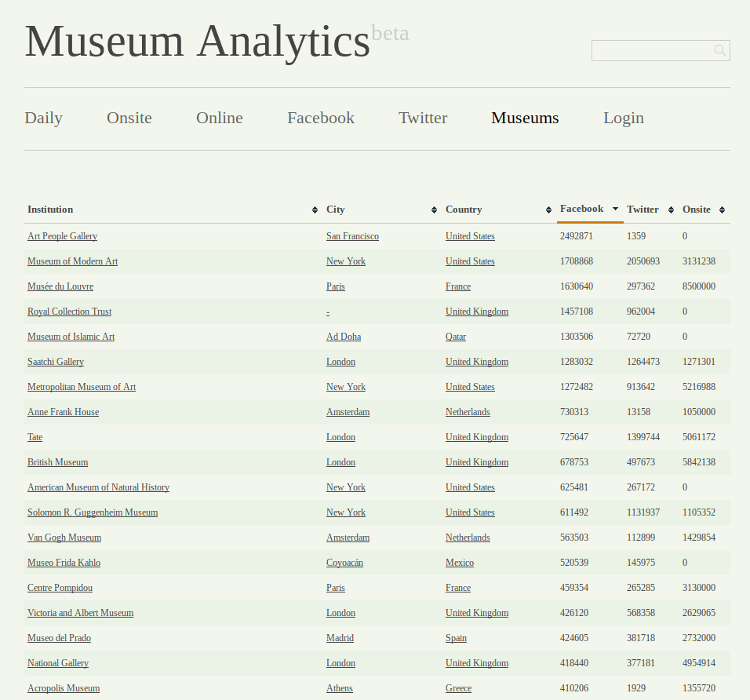Sort table by Twitter column arrows
The image size is (750, 700).
pos(671,210)
